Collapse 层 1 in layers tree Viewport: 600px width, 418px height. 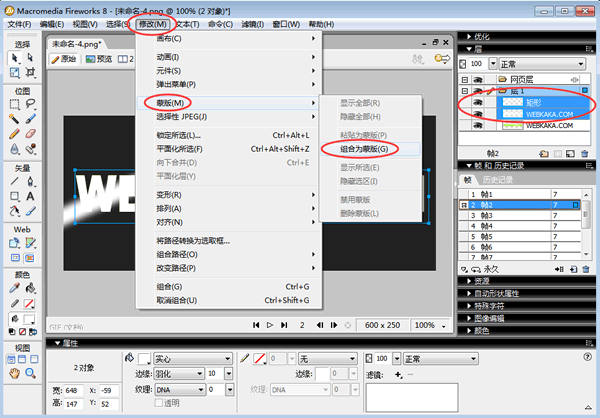pyautogui.click(x=465, y=91)
